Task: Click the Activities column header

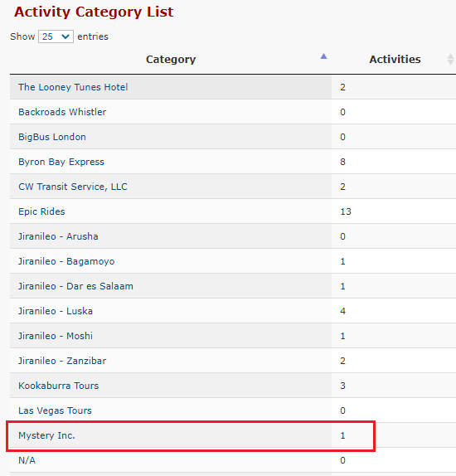Action: tap(395, 59)
